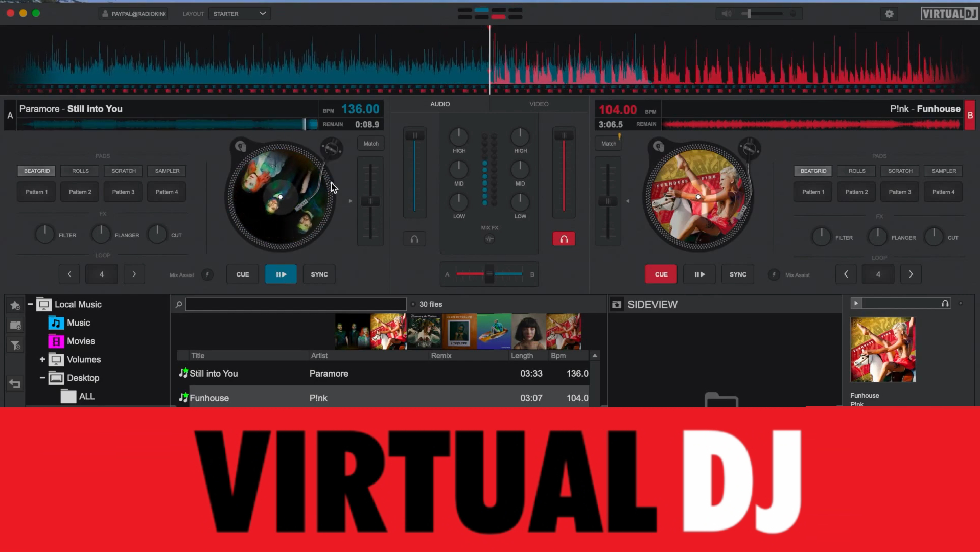Click deck B turntable top-right knob icon

[x=750, y=149]
